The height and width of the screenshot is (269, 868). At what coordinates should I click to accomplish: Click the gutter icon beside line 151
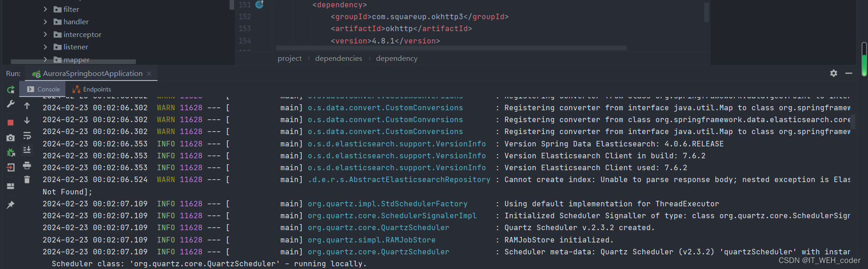point(259,5)
